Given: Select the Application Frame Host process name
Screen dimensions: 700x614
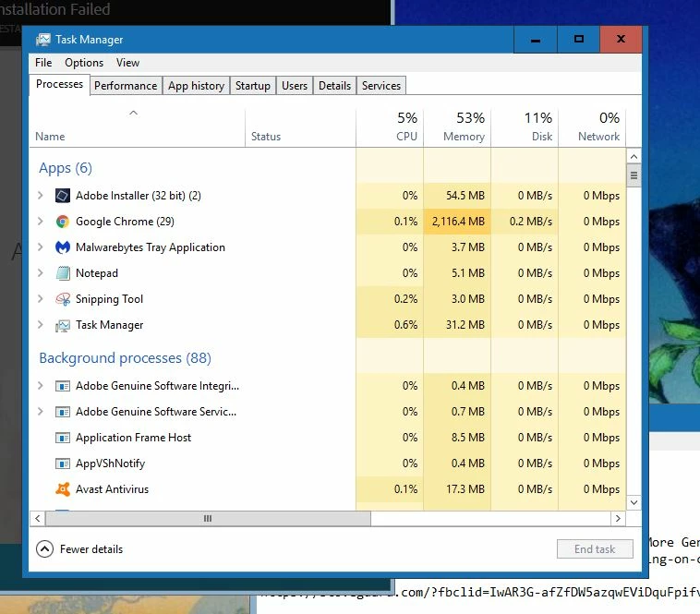Looking at the screenshot, I should click(133, 438).
